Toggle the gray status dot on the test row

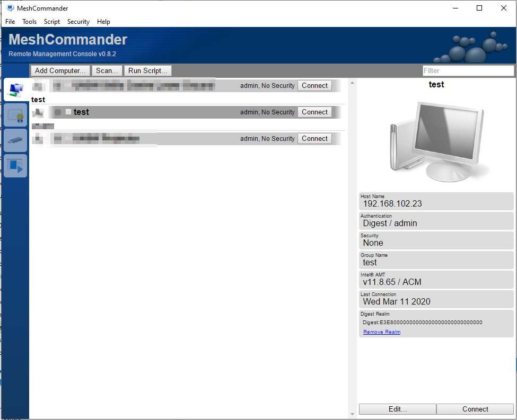pos(57,112)
